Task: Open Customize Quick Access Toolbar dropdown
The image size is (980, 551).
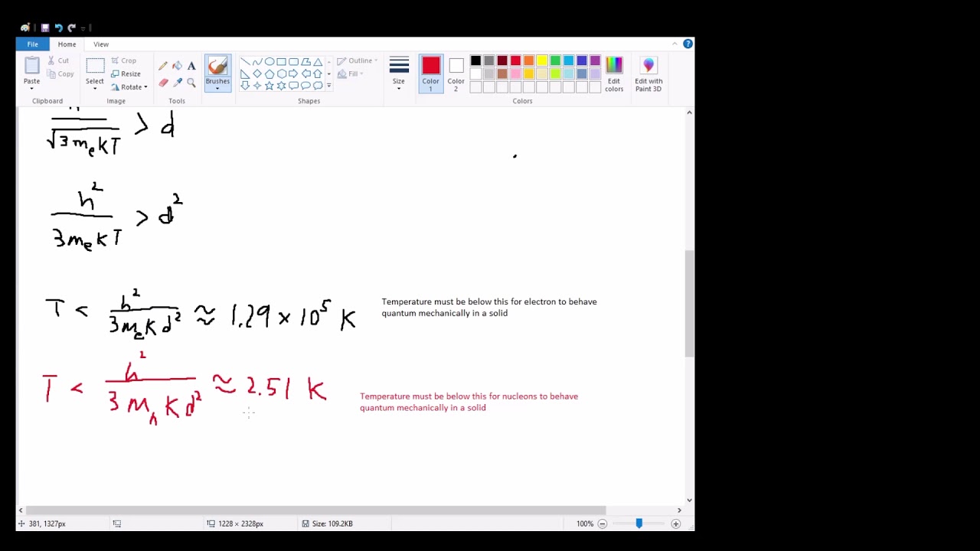Action: point(84,28)
